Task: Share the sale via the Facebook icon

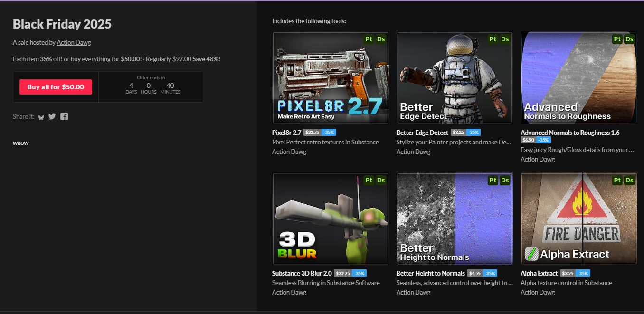Action: [x=64, y=116]
